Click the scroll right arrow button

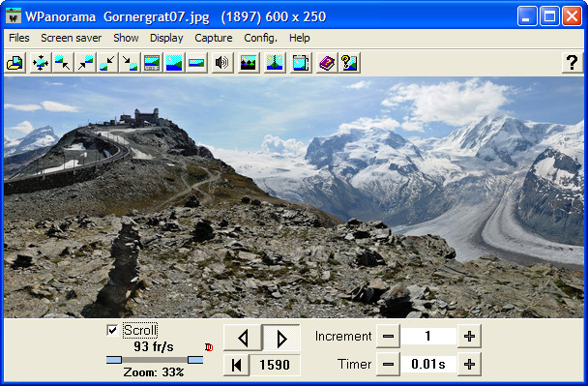[281, 338]
